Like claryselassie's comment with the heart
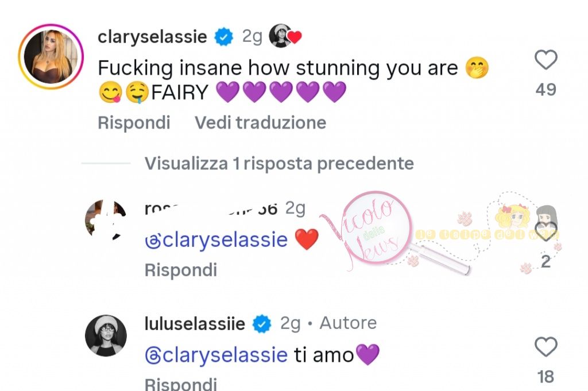Screen dimensions: 588x391 [546, 60]
